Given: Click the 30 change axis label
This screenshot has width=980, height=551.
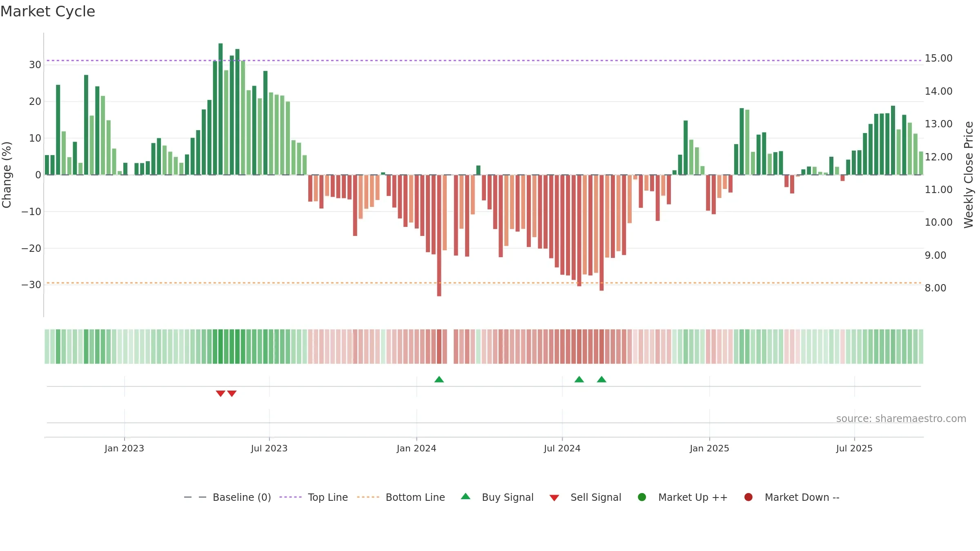Looking at the screenshot, I should tap(35, 65).
